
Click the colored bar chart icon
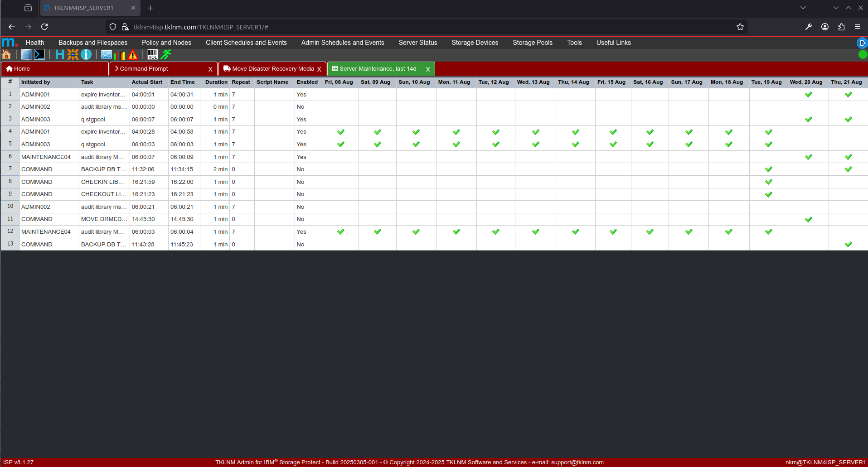[120, 55]
